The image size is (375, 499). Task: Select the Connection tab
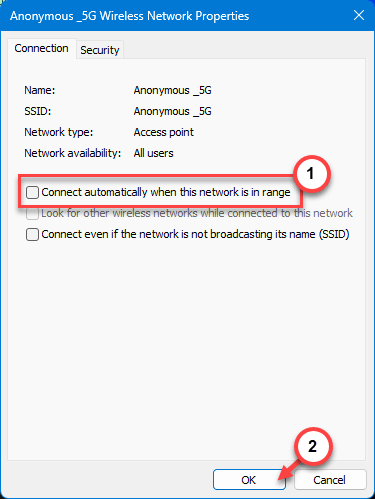pos(41,48)
